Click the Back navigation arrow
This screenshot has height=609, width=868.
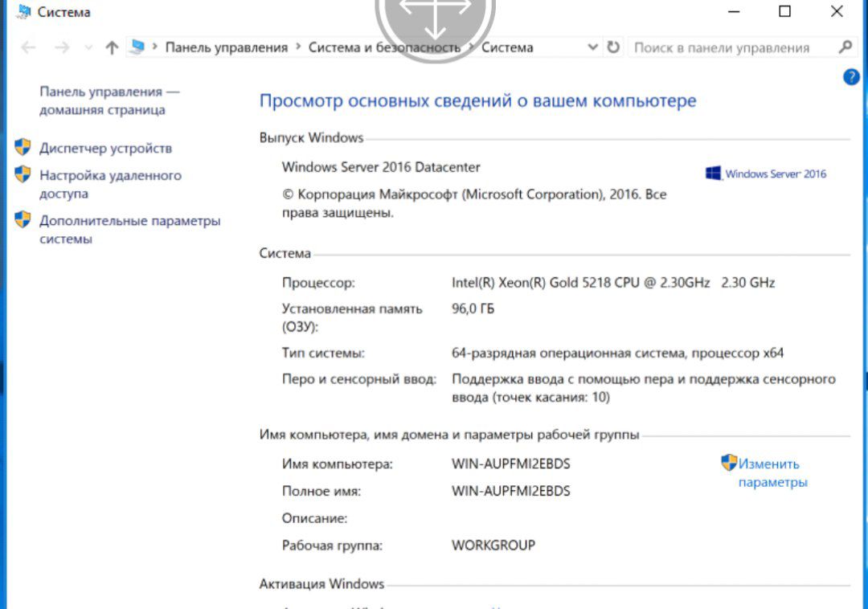(x=28, y=47)
